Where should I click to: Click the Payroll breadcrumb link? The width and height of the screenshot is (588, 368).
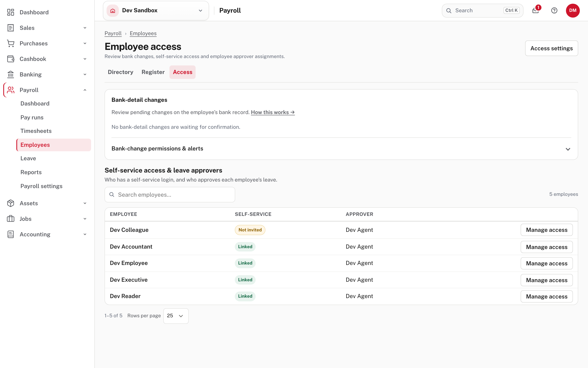click(113, 33)
